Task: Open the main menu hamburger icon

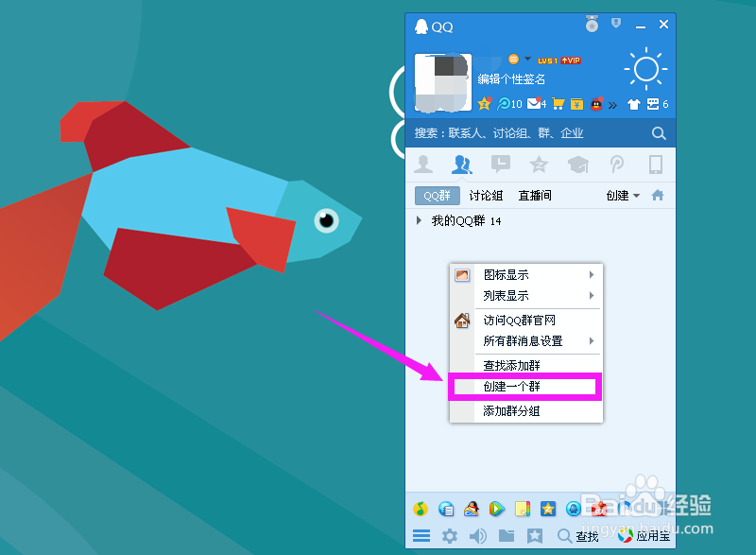Action: point(421,536)
